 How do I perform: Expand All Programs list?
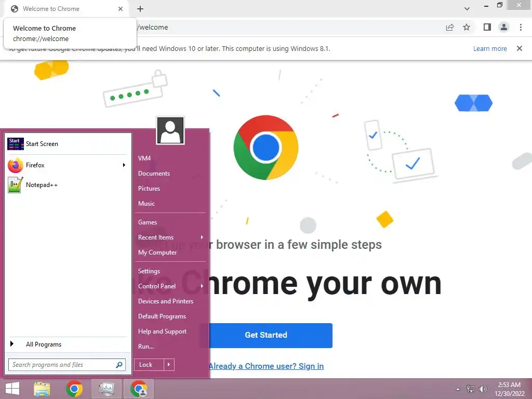(67, 344)
